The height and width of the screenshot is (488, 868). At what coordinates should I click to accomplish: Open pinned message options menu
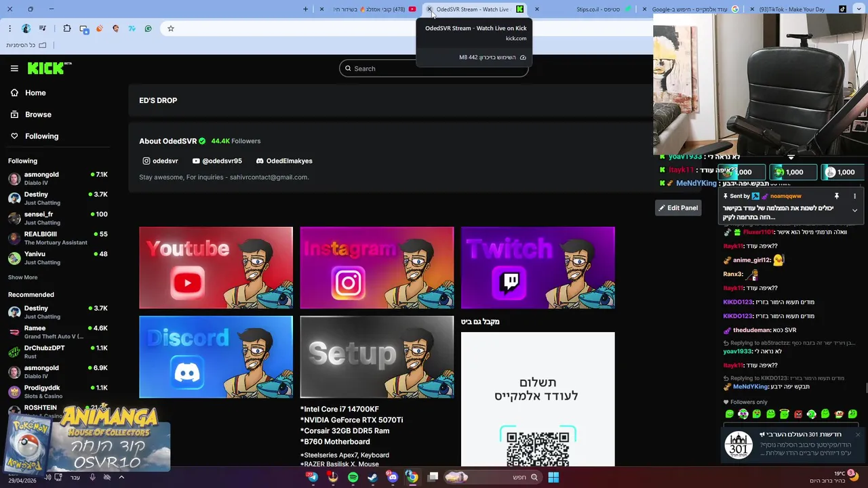(854, 196)
